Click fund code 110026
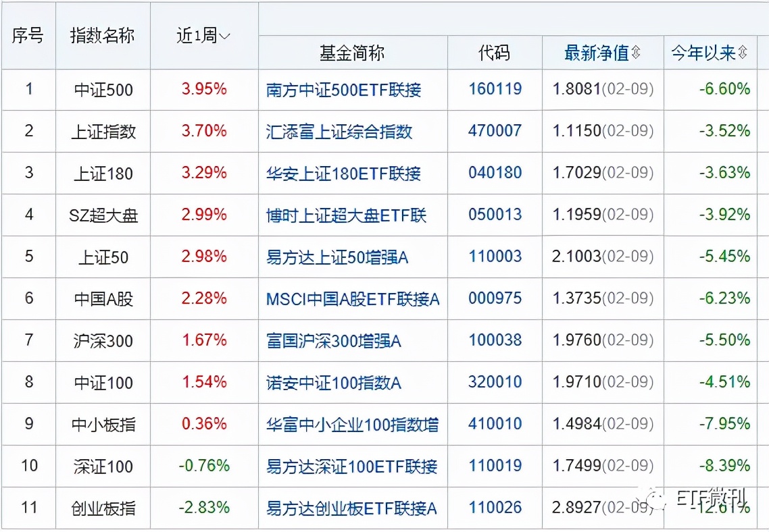 495,508
